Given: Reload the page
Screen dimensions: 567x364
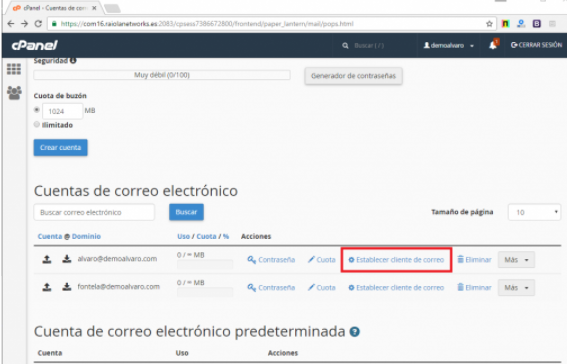Looking at the screenshot, I should [x=38, y=24].
